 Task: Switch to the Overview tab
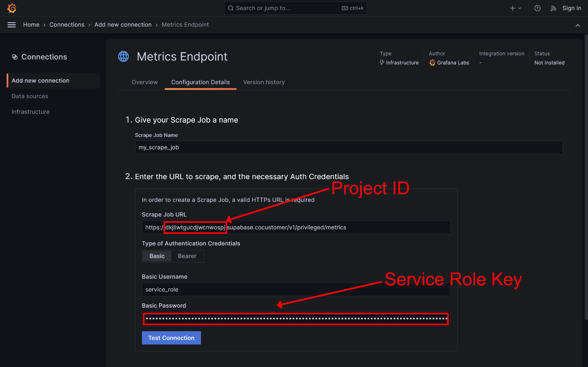145,82
